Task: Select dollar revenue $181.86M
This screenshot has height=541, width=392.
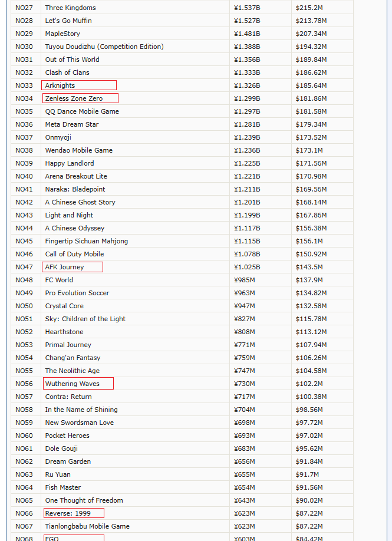Action: click(311, 98)
